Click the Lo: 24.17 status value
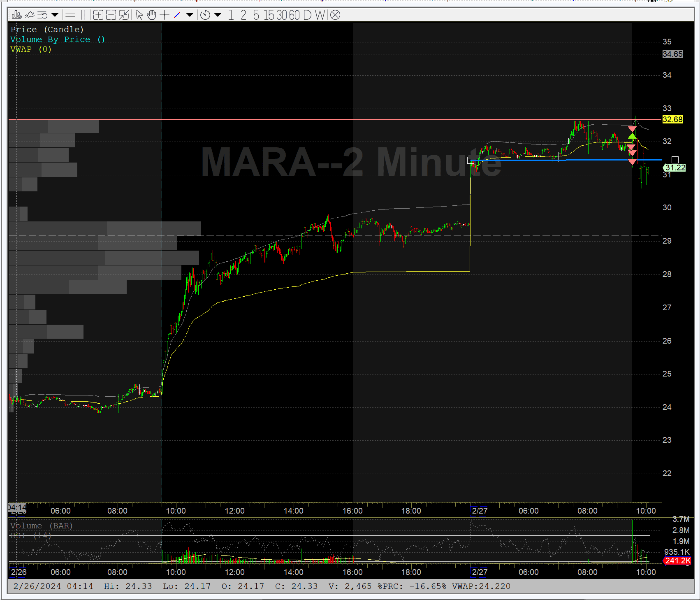This screenshot has height=600, width=700. click(x=187, y=586)
